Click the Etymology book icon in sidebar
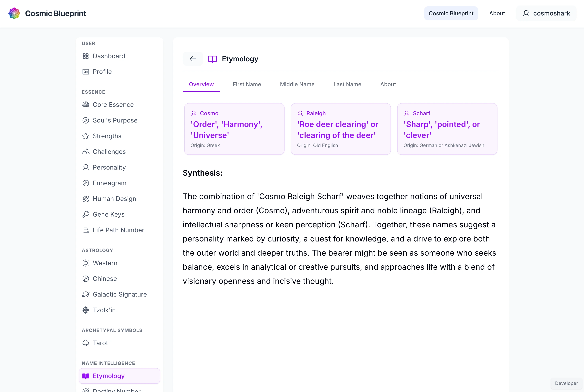 [86, 376]
